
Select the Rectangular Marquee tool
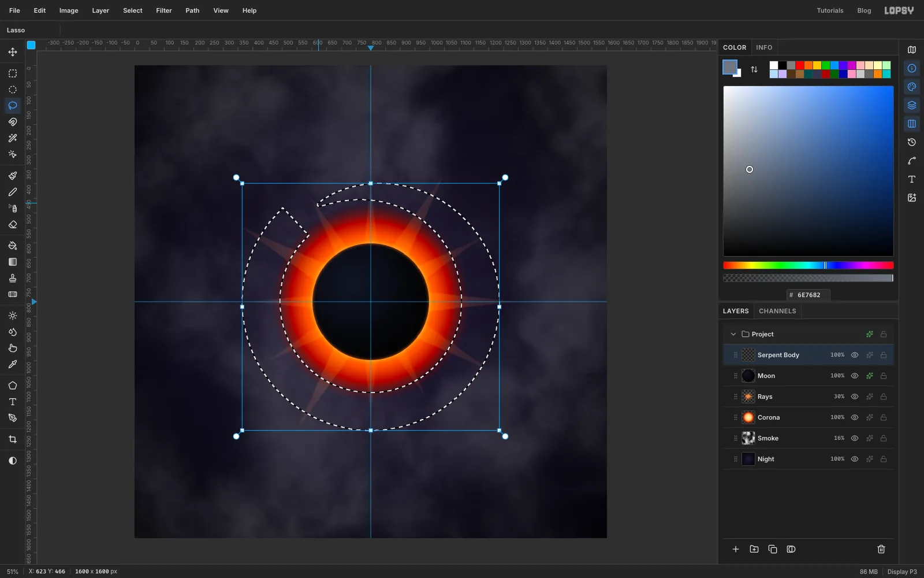13,73
